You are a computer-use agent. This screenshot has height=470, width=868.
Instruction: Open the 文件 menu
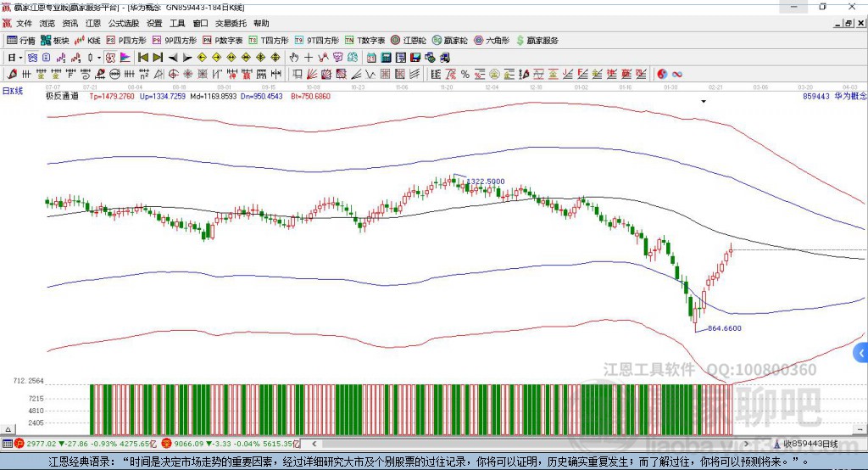[x=24, y=23]
